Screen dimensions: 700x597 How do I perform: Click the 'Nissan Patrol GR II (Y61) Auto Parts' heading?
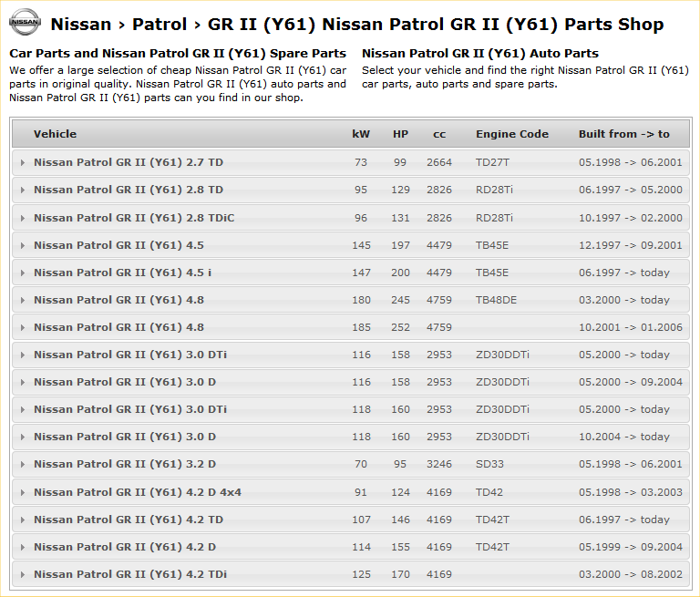pos(480,54)
